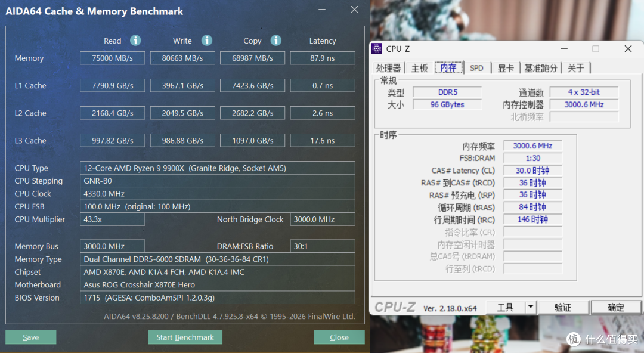Minimize the CPU-Z window

564,49
